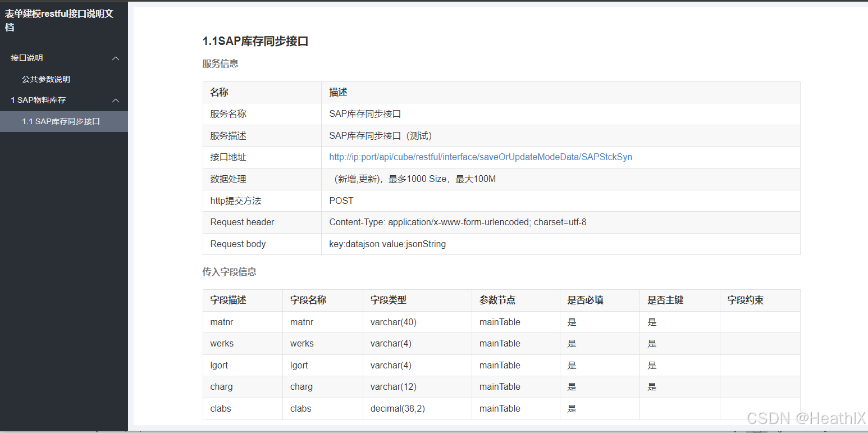This screenshot has height=433, width=868.
Task: Click the 字段类型 column header
Action: click(417, 300)
